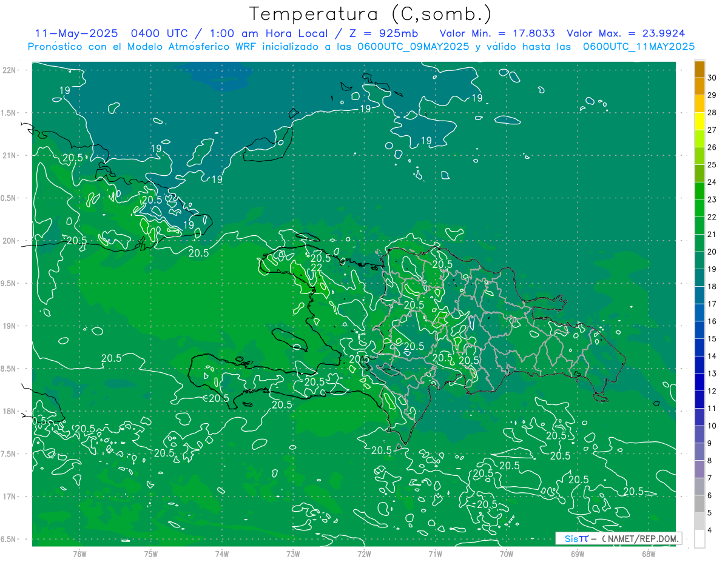The image size is (728, 562).
Task: Click the "68W" longitude label
Action: coord(649,554)
